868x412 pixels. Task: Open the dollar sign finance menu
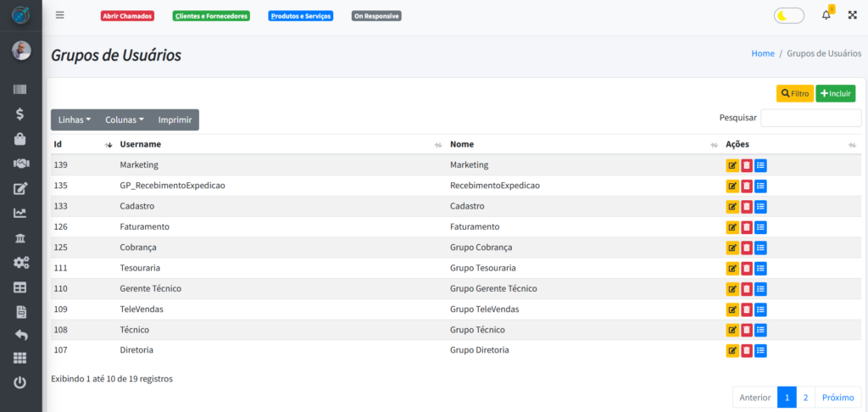point(20,114)
